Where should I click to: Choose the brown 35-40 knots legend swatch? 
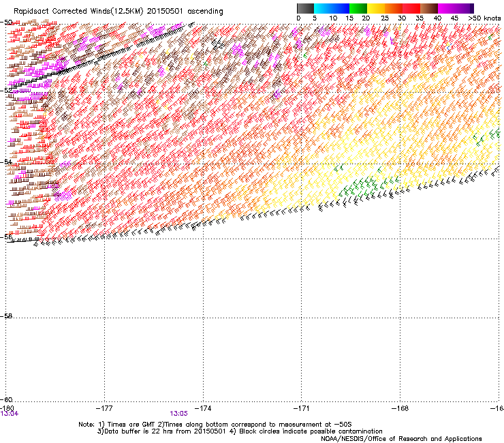tap(429, 8)
